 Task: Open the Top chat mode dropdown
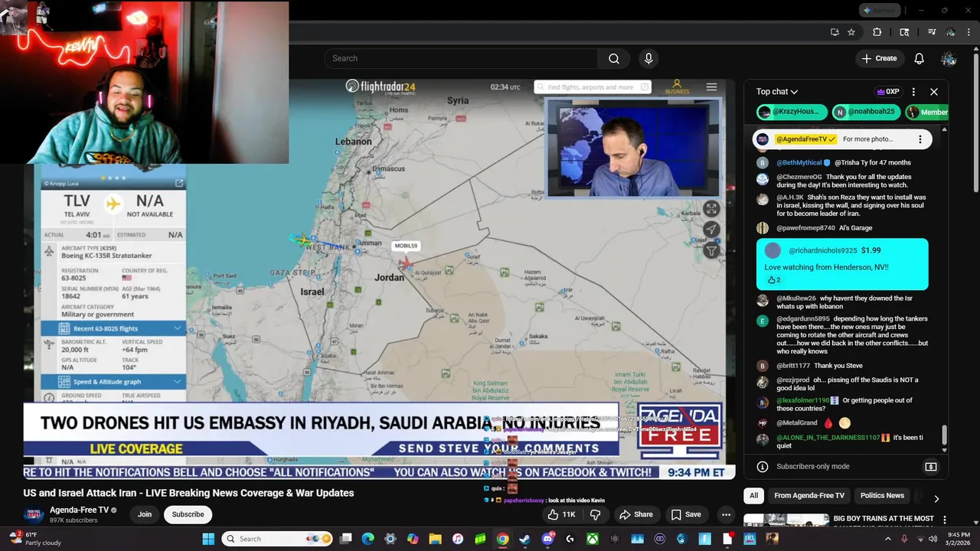pos(777,92)
